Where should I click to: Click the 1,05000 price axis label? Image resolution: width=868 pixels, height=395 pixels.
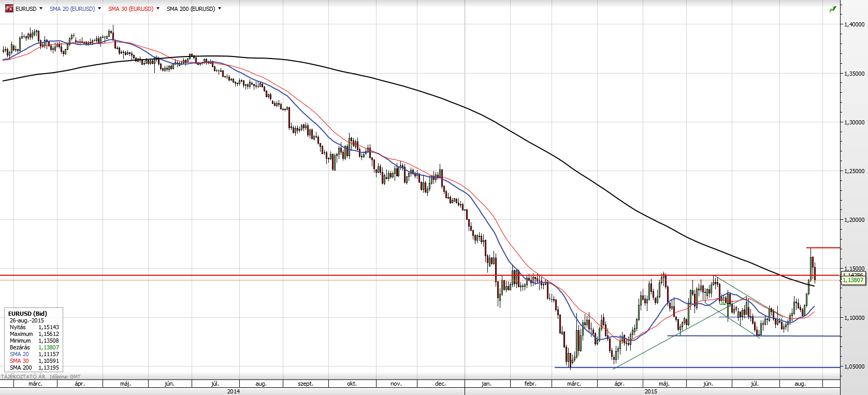point(855,366)
